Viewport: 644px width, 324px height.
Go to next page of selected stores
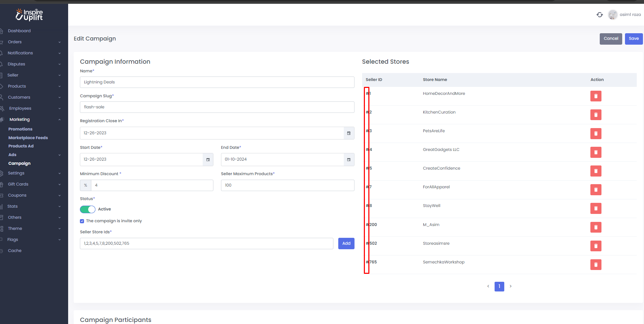(x=510, y=286)
